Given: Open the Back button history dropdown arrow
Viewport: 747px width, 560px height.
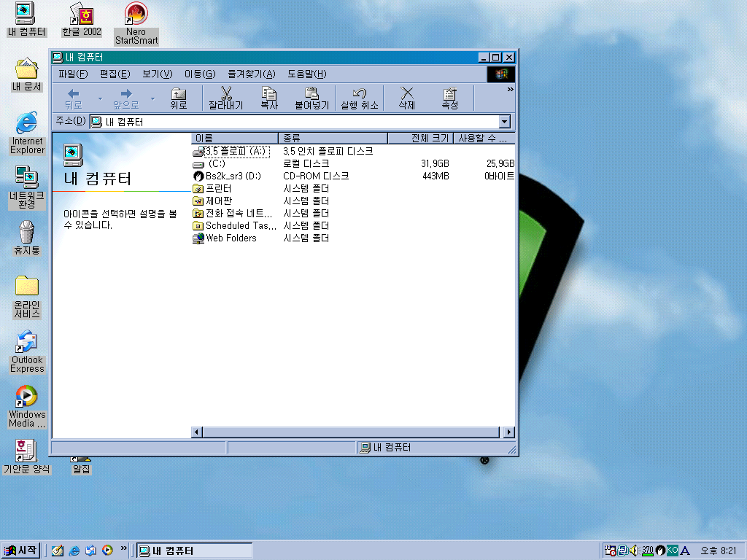Looking at the screenshot, I should pos(100,98).
